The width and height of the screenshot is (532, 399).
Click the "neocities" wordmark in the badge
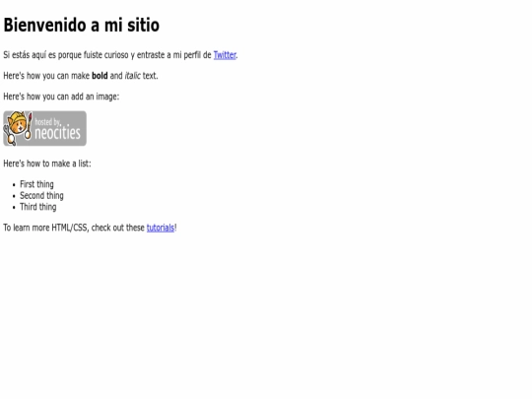57,133
